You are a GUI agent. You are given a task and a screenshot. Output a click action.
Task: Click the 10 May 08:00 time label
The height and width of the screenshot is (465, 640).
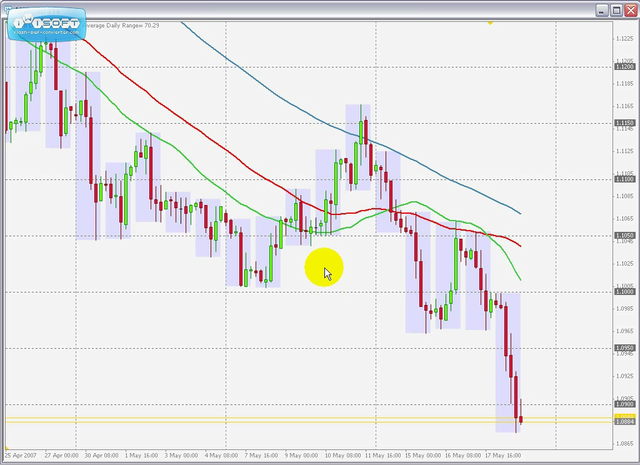(343, 455)
